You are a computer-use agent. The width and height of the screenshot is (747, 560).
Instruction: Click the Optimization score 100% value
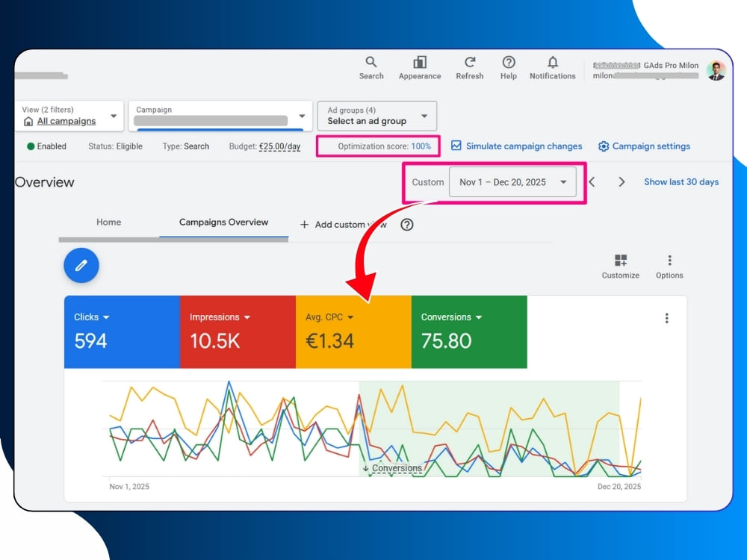(421, 146)
